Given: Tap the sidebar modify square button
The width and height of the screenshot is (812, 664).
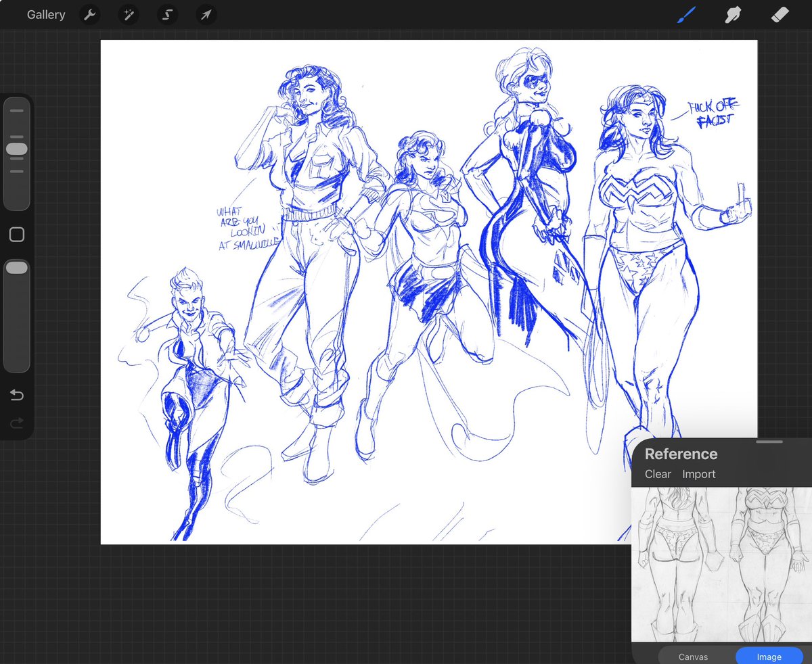Looking at the screenshot, I should coord(17,235).
